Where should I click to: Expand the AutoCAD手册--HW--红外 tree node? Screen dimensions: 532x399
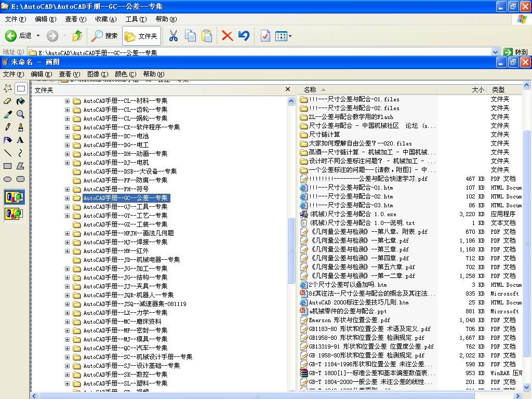click(67, 251)
